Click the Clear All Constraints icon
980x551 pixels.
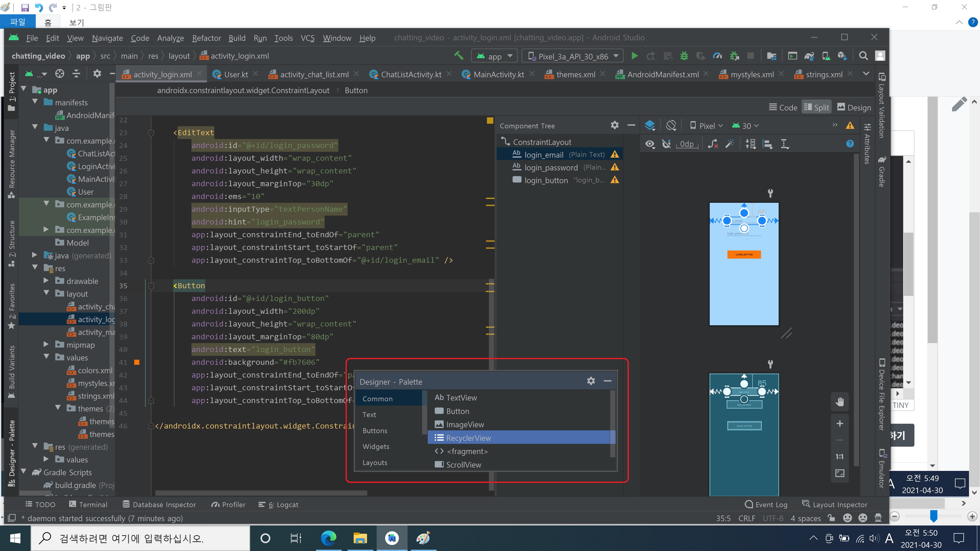[x=713, y=144]
